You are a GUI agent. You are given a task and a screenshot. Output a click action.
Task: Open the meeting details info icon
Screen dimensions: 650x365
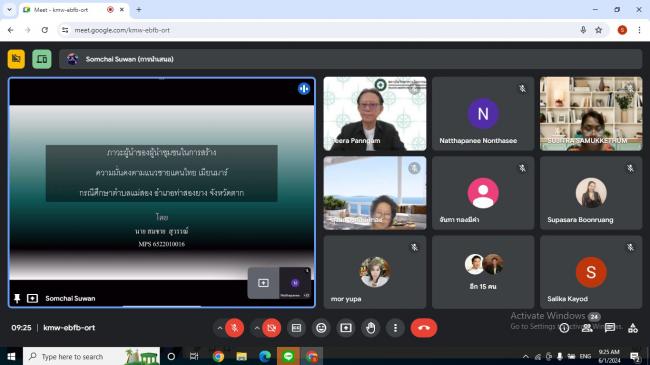click(564, 328)
